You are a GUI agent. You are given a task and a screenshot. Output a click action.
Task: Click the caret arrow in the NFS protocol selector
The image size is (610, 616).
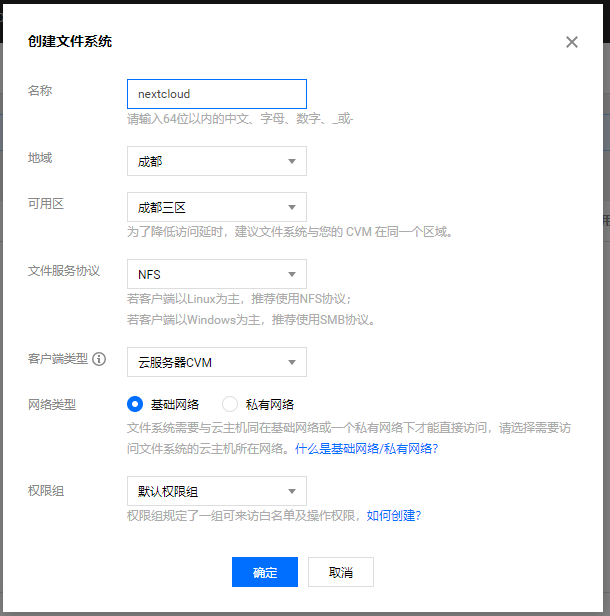(292, 274)
